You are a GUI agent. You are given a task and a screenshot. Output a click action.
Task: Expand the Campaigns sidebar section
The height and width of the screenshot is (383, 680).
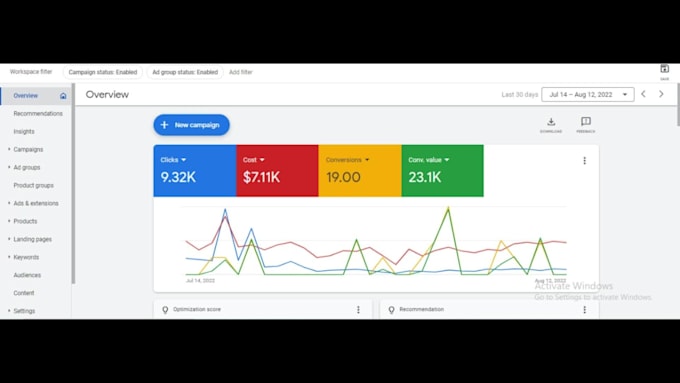click(9, 149)
